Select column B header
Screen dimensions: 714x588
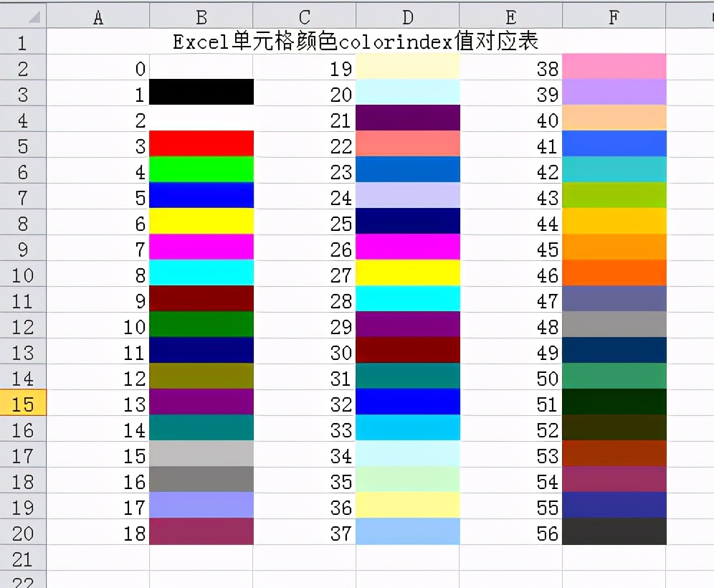tap(201, 17)
